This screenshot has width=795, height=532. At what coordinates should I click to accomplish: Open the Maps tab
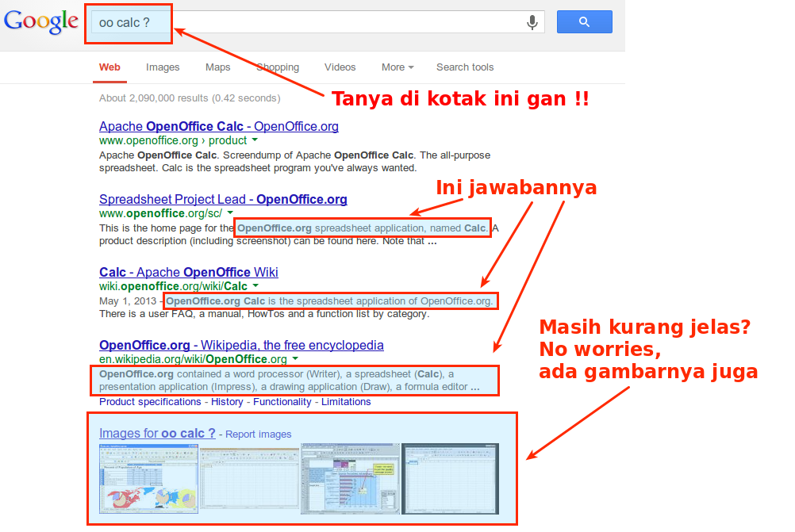[x=217, y=67]
